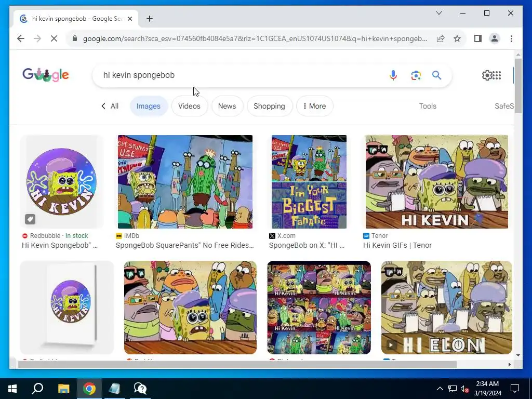The height and width of the screenshot is (399, 532).
Task: Toggle Chrome side panel
Action: click(478, 38)
